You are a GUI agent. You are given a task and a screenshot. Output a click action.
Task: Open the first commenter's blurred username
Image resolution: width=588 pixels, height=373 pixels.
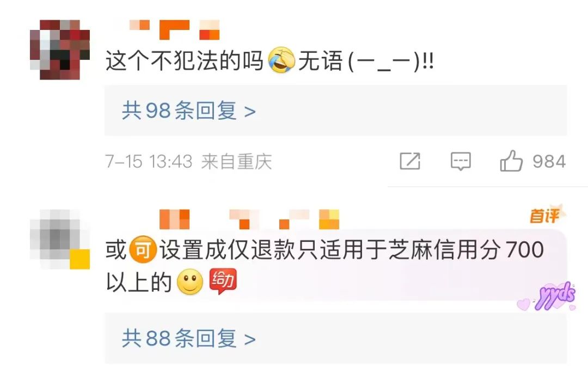(174, 30)
